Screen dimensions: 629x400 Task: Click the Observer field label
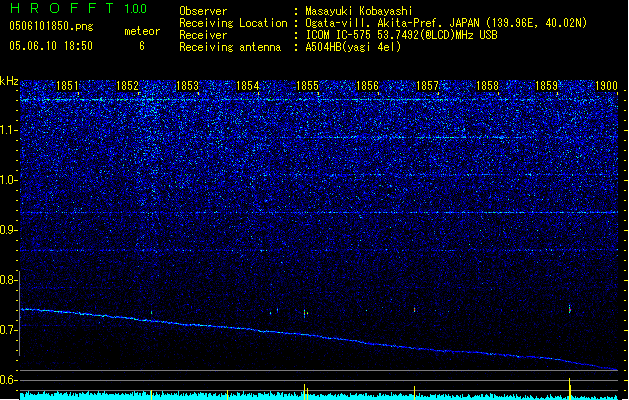205,11
